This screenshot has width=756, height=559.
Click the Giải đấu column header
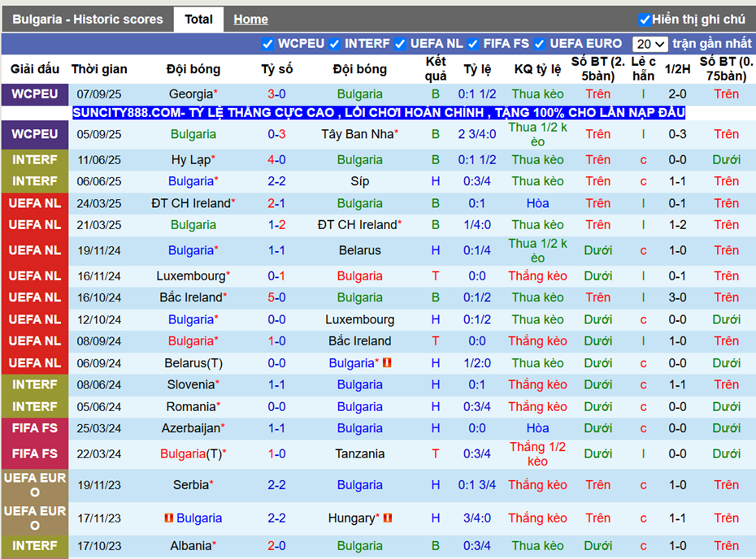click(35, 69)
